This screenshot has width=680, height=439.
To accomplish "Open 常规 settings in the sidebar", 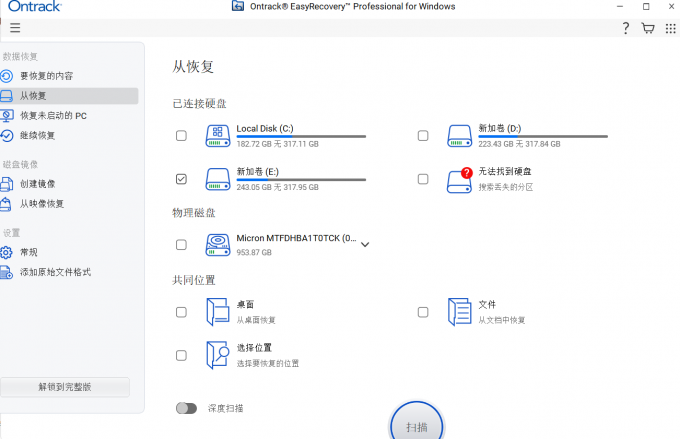I will [69, 252].
